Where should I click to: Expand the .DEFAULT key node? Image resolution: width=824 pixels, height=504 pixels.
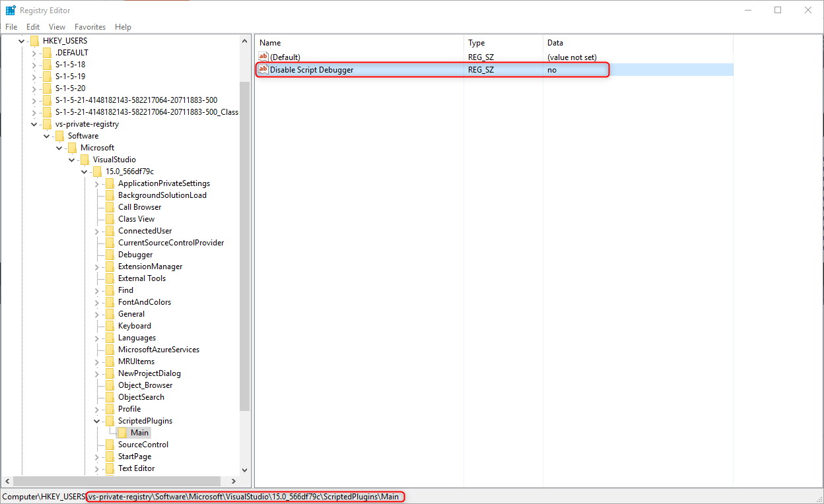coord(34,53)
